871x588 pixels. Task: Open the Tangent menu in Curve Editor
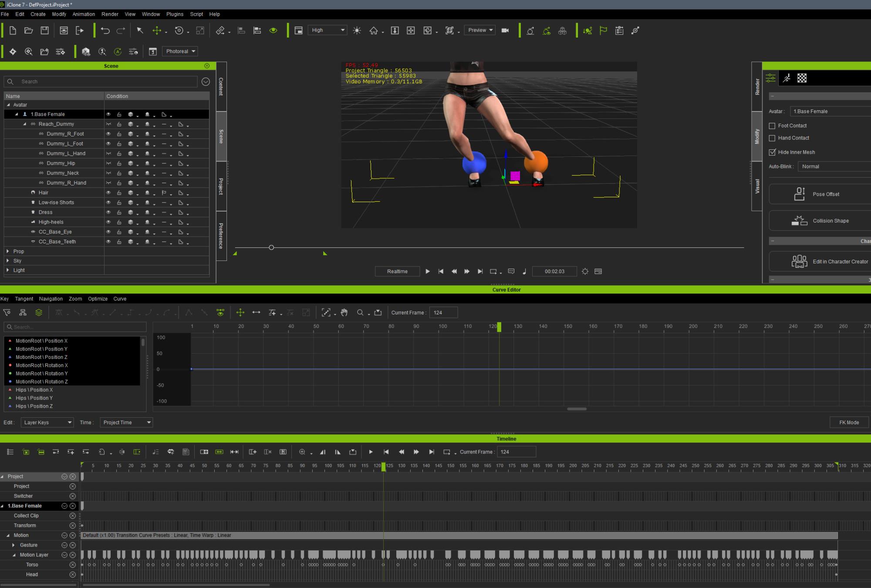(x=24, y=299)
